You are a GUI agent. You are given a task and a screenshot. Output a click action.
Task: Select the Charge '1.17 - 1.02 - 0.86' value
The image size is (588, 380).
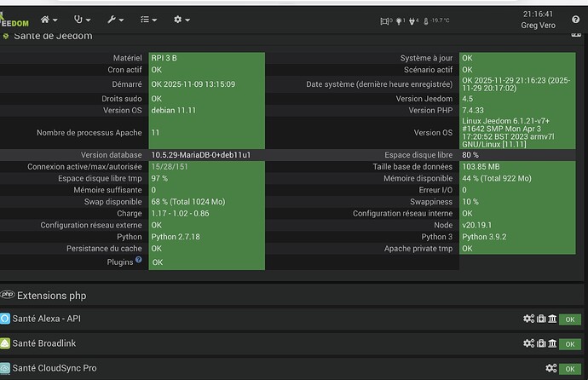click(180, 213)
